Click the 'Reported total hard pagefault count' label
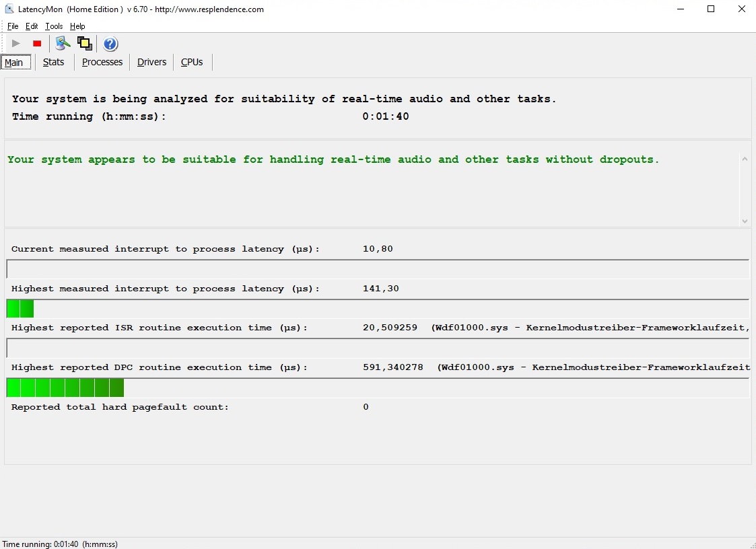The image size is (756, 549). coord(120,407)
